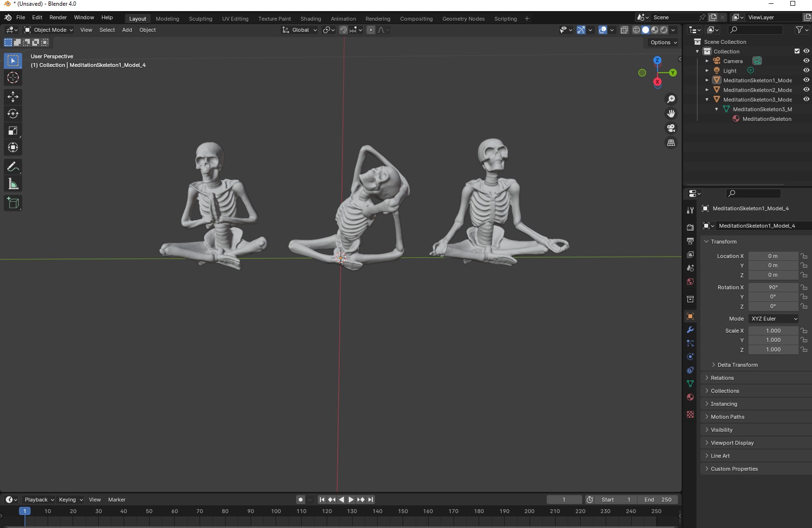
Task: Play the animation forward
Action: [351, 500]
